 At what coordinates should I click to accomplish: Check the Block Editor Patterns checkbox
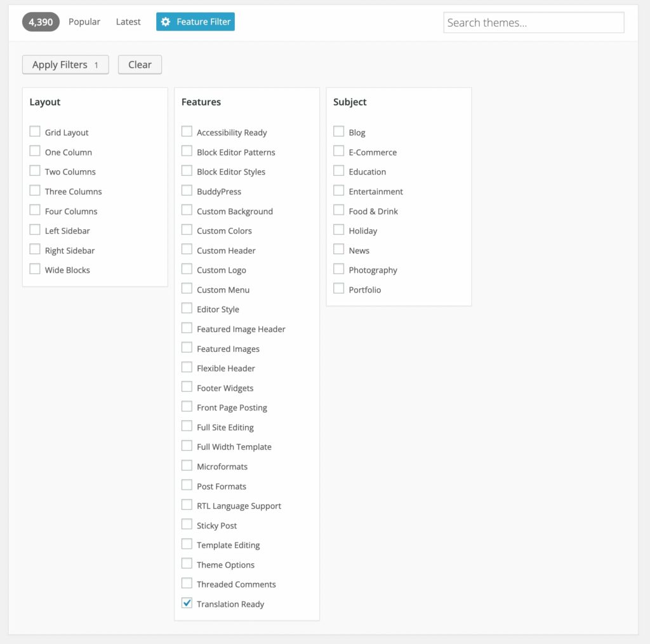coord(187,151)
